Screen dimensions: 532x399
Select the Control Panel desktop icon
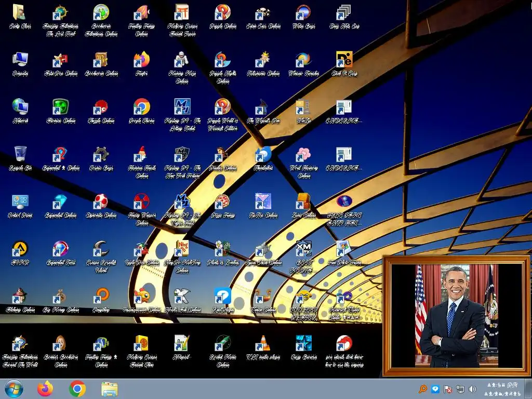pyautogui.click(x=20, y=205)
